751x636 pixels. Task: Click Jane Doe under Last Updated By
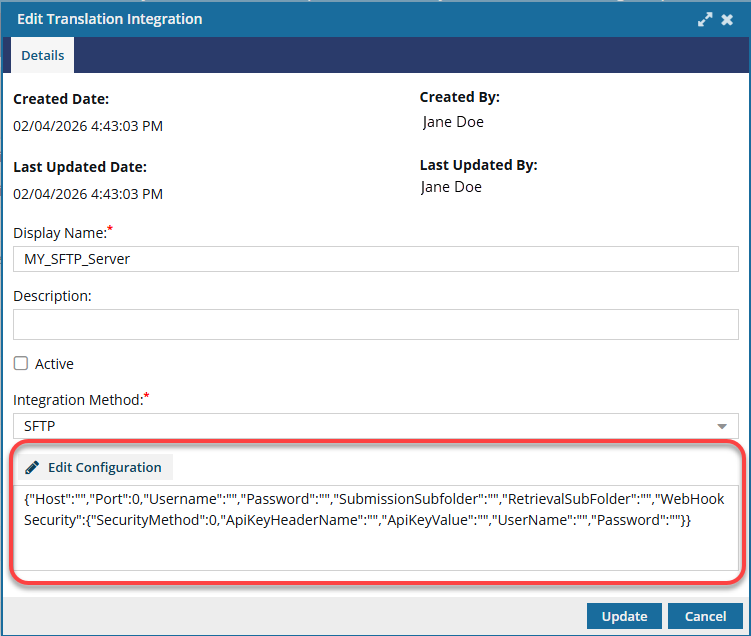451,187
